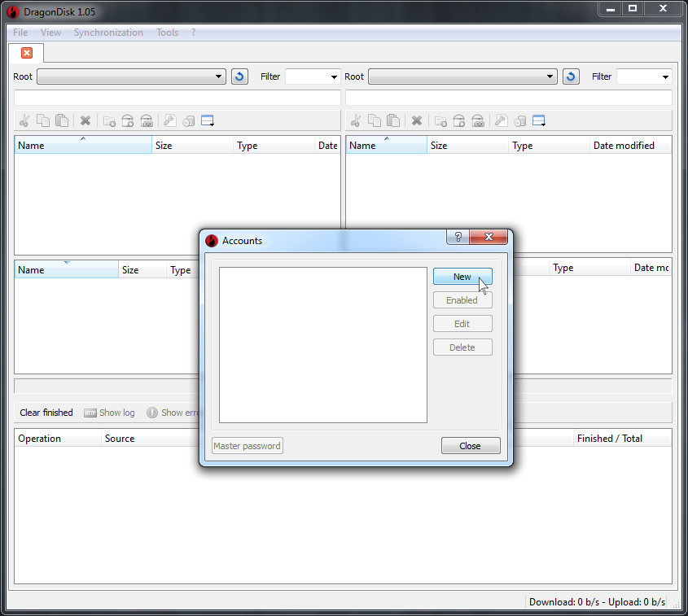Click the Copy icon on the left file panel
The width and height of the screenshot is (688, 616).
tap(43, 120)
